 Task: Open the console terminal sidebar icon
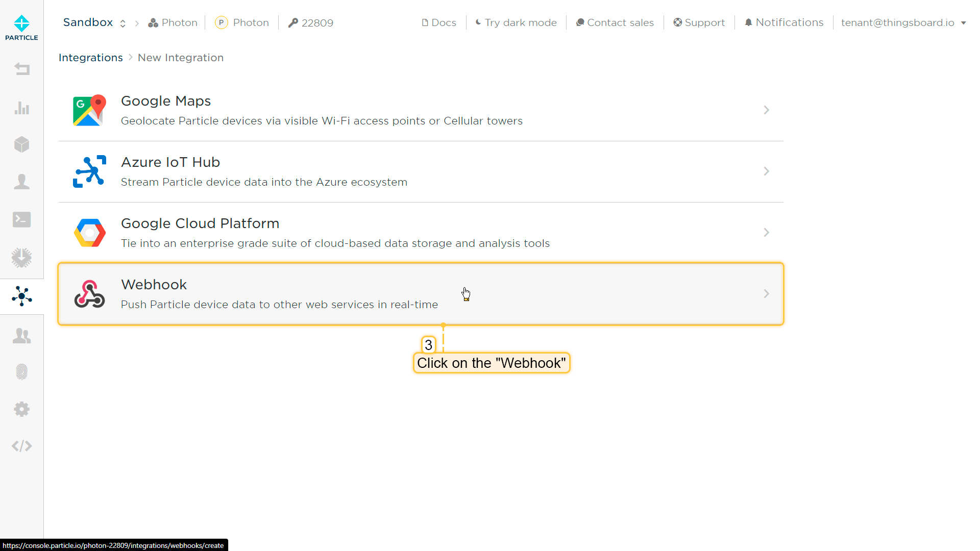pos(21,219)
